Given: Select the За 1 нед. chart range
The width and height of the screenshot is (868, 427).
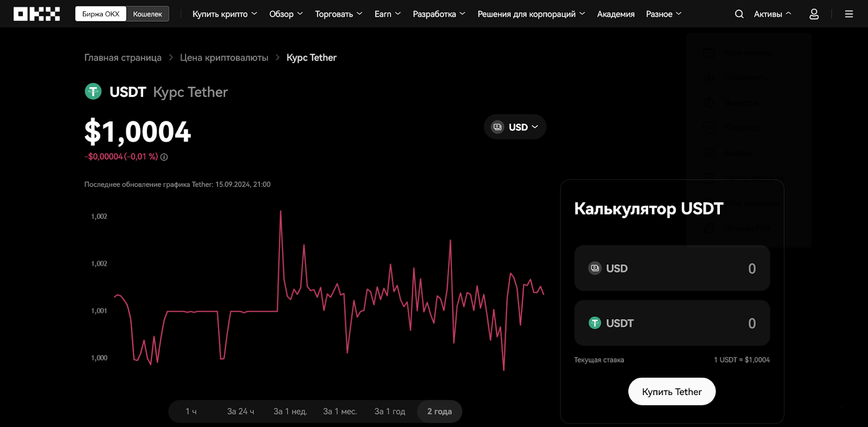Looking at the screenshot, I should point(290,411).
